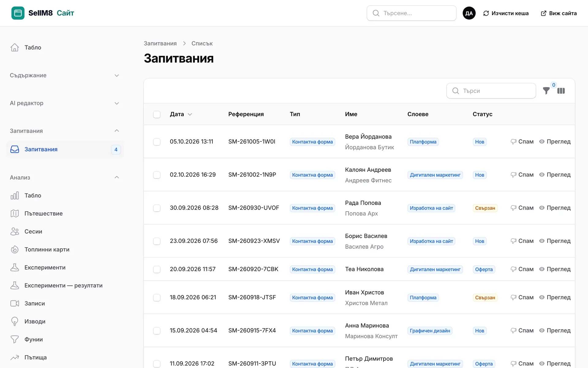Click the Изчисти кеша button
The width and height of the screenshot is (588, 368).
tap(506, 13)
